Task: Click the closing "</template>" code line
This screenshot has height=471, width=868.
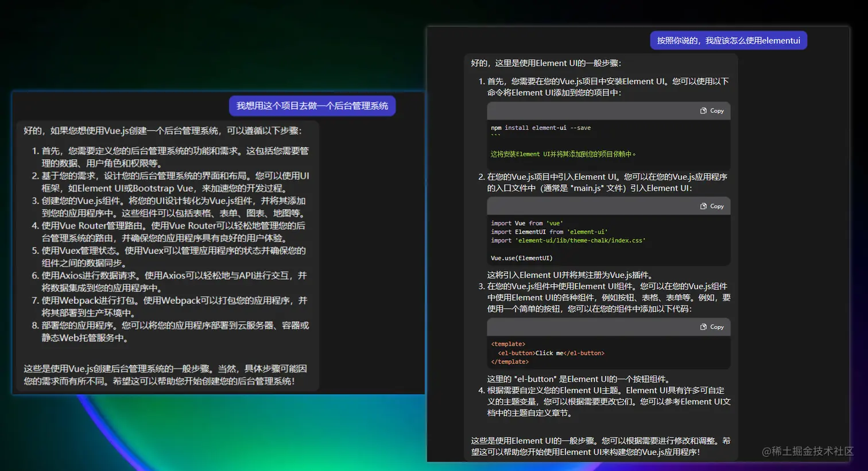Action: (x=510, y=361)
